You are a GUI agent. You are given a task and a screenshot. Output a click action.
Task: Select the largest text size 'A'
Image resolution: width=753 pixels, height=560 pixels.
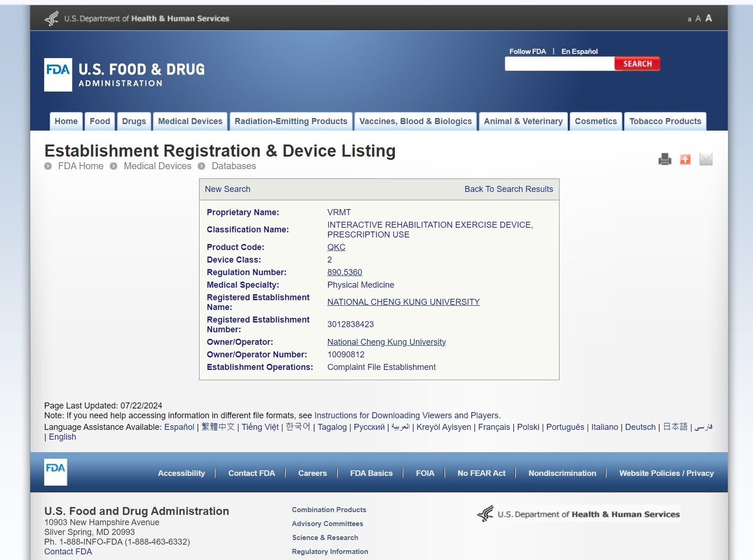[708, 18]
